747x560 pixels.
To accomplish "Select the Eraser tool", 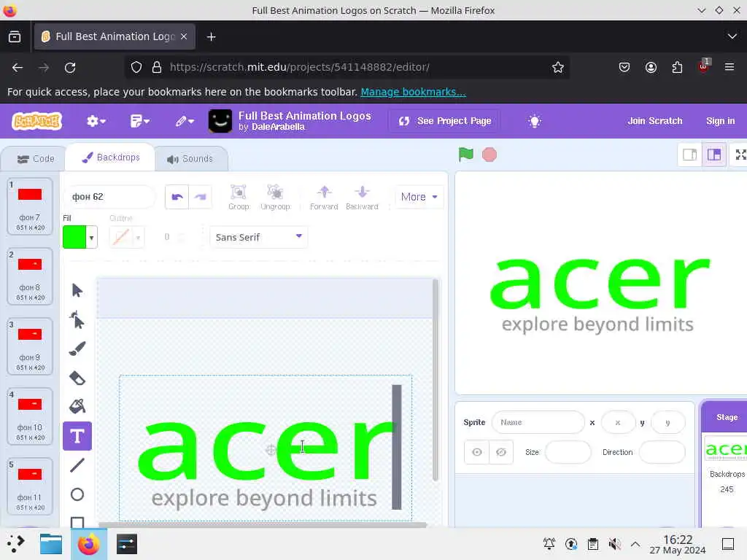I will (77, 378).
